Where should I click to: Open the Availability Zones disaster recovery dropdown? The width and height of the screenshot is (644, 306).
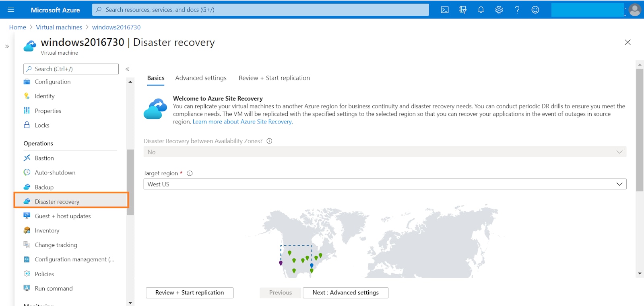[384, 152]
